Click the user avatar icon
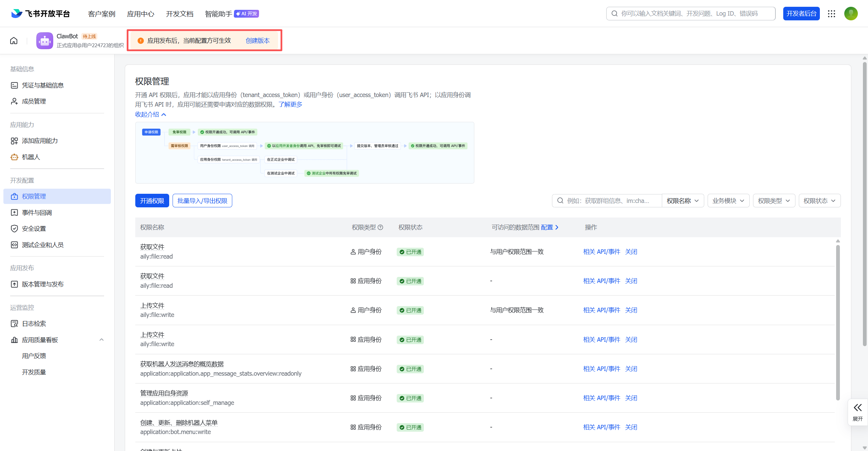The height and width of the screenshot is (451, 868). tap(851, 14)
